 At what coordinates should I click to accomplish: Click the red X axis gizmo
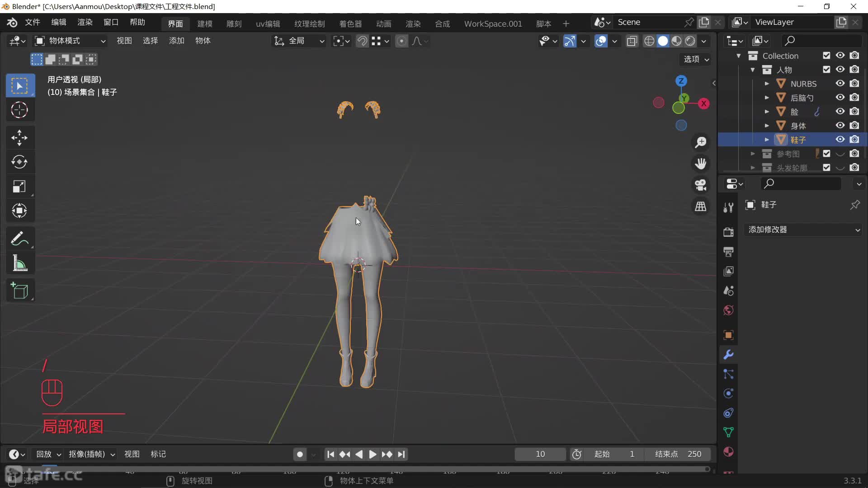click(x=704, y=103)
